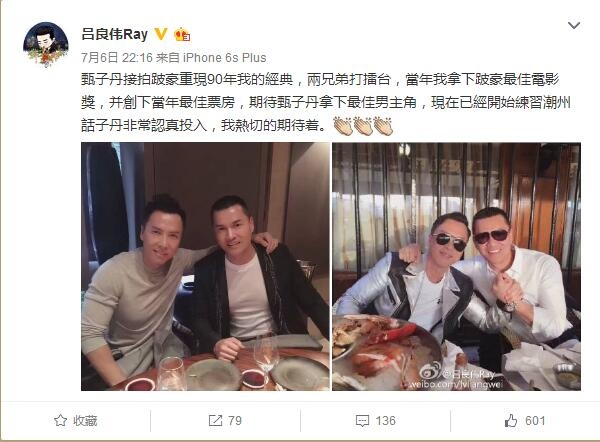Repost using the share arrow icon
Viewport: 600px width, 442px height.
click(x=215, y=421)
